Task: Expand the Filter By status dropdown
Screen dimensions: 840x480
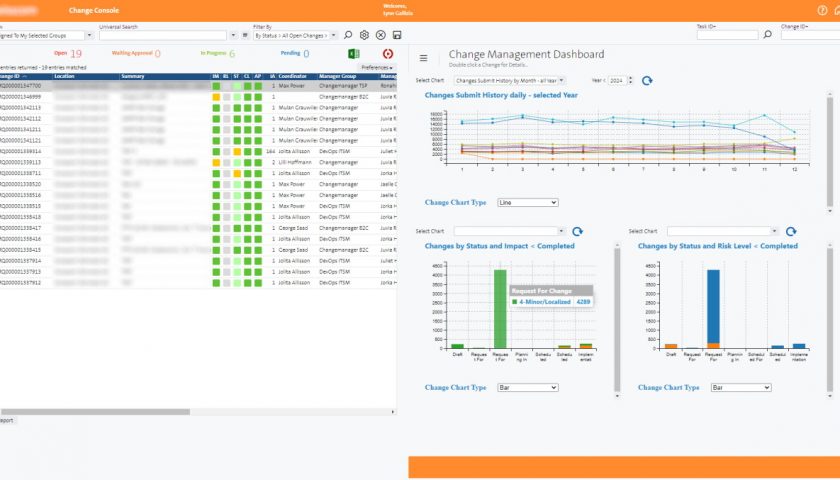Action: [x=296, y=35]
